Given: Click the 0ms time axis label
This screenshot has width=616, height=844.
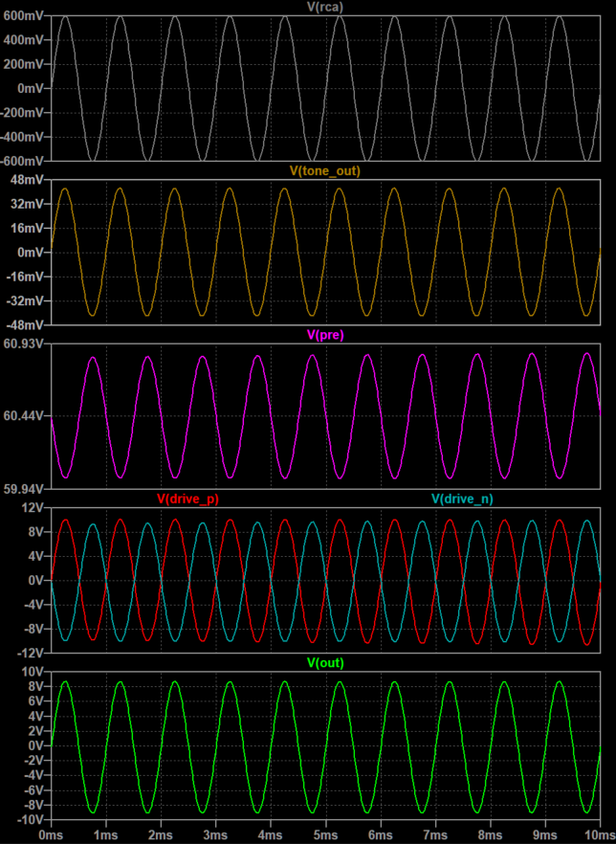Looking at the screenshot, I should pos(52,834).
